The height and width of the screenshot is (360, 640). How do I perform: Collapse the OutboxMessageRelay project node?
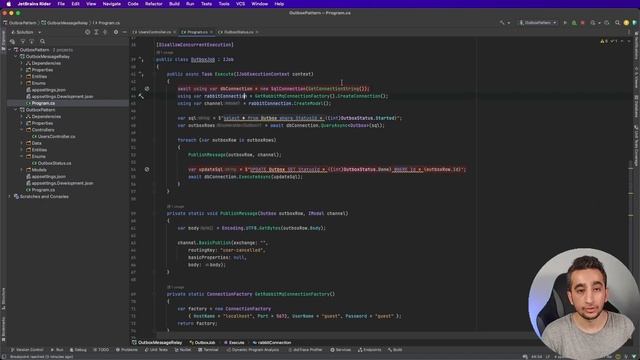(16, 56)
